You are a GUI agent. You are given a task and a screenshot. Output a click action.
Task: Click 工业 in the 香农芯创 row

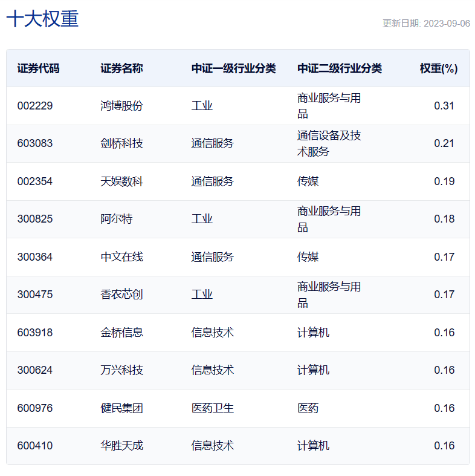[x=202, y=295]
